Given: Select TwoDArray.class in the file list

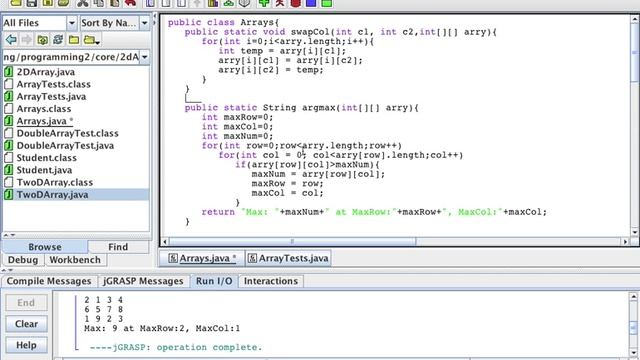Looking at the screenshot, I should tap(55, 182).
